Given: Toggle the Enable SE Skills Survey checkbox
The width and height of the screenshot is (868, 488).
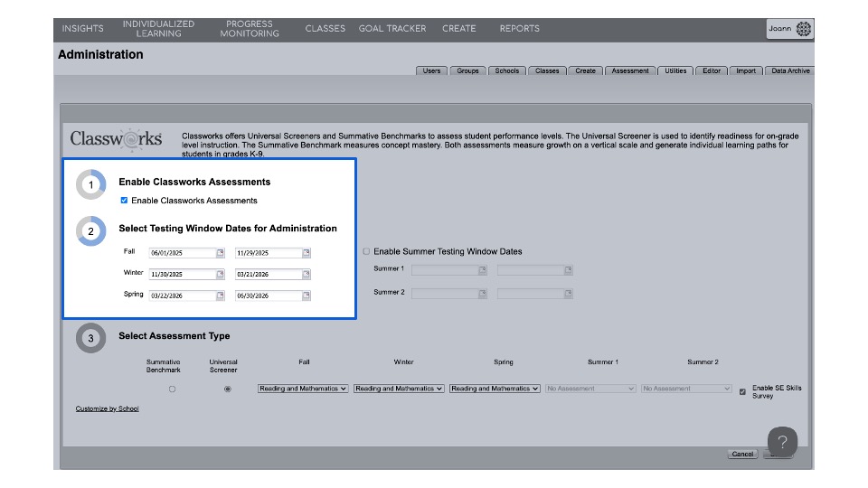Looking at the screenshot, I should point(742,391).
